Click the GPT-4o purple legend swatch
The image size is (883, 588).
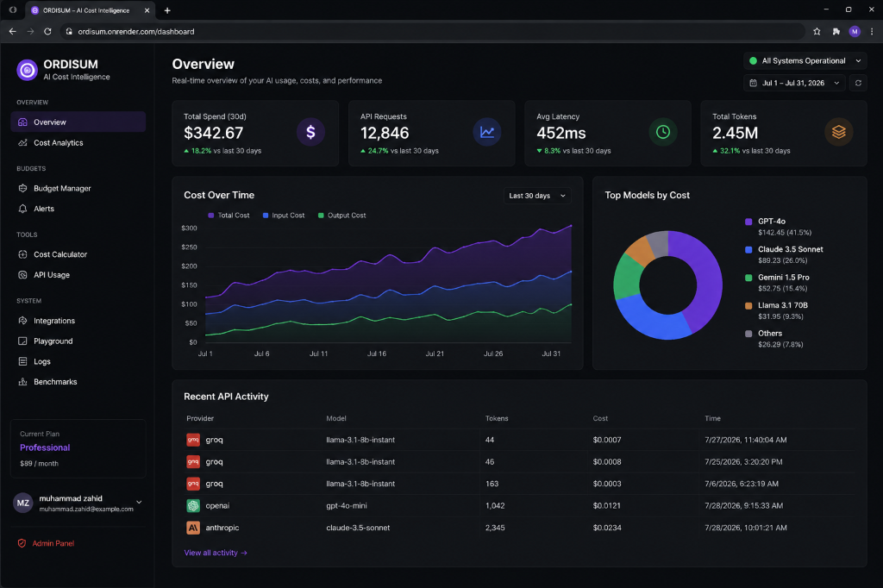(x=748, y=222)
